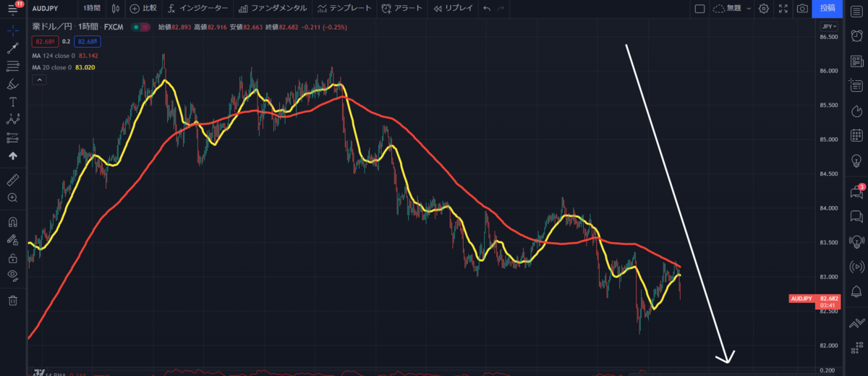Select the trend line drawing tool
868x376 pixels.
(x=12, y=48)
